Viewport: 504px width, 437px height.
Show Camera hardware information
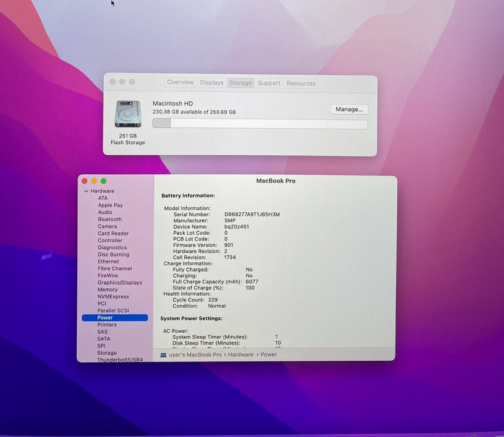click(107, 226)
